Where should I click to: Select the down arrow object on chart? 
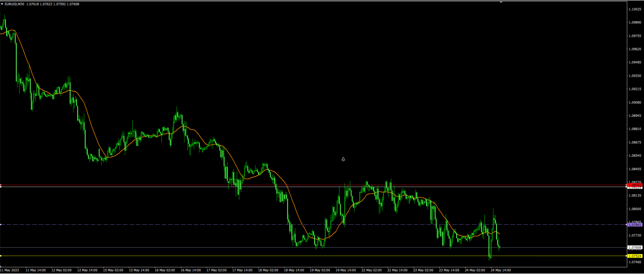pos(343,159)
